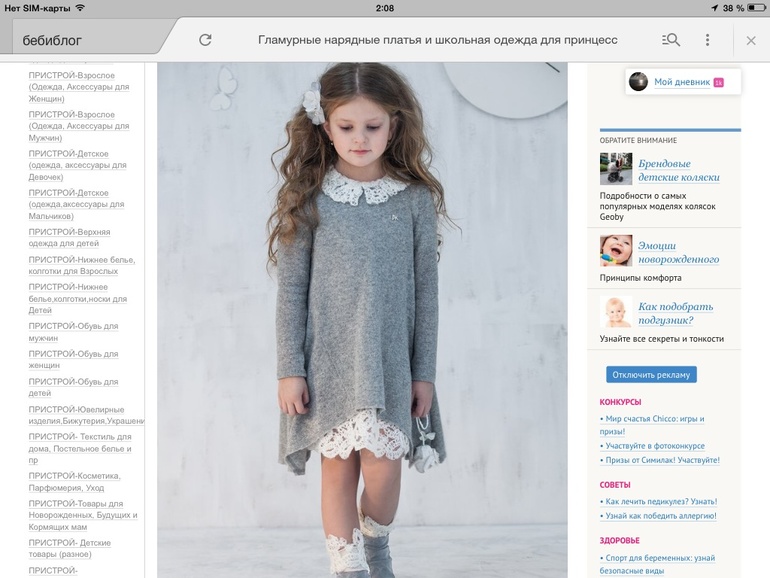Open ПРИСТРОЙ-Взрослое для Женщин category
This screenshot has height=578, width=770.
[x=79, y=87]
